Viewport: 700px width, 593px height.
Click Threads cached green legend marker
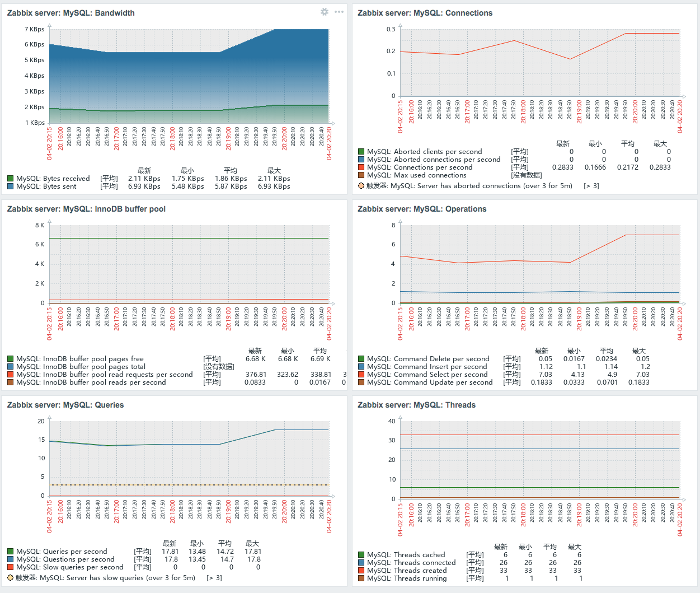[361, 555]
